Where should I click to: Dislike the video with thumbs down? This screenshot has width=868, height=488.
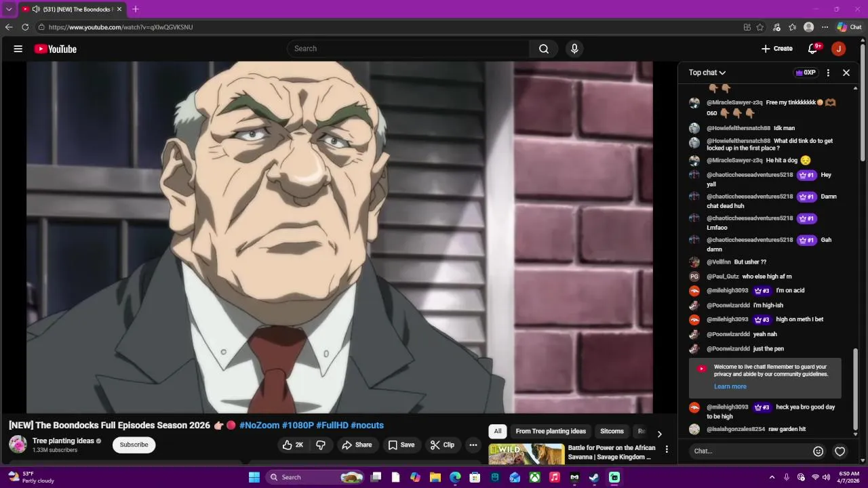pos(321,445)
